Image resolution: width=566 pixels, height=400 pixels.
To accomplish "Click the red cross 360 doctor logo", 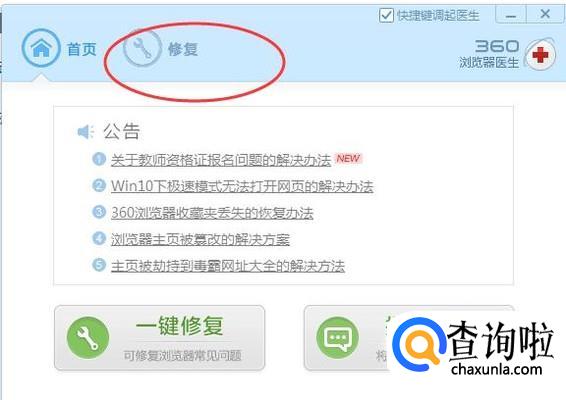I will tap(540, 55).
